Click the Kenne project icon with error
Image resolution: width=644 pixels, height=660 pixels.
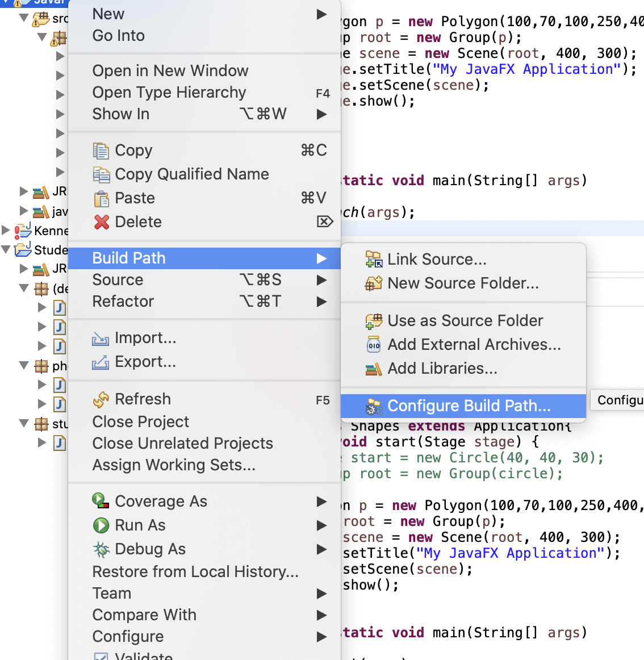[23, 231]
